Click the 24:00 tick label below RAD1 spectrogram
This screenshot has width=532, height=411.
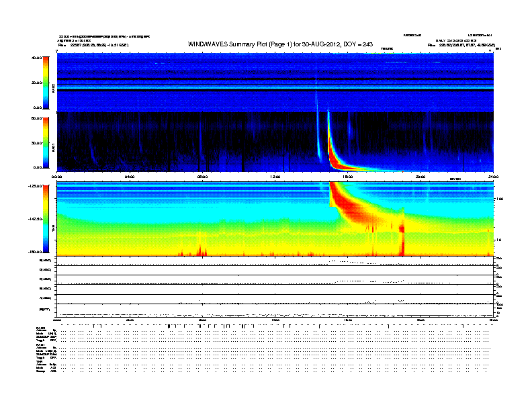coord(493,177)
